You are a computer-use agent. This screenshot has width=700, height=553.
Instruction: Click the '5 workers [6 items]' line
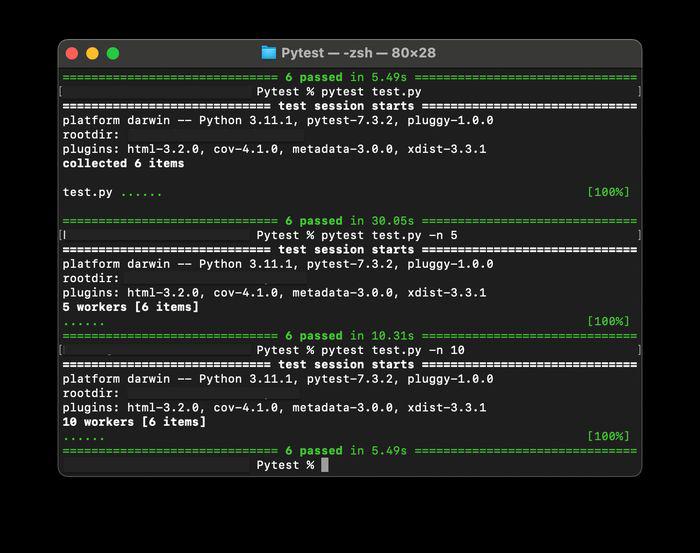click(x=131, y=307)
